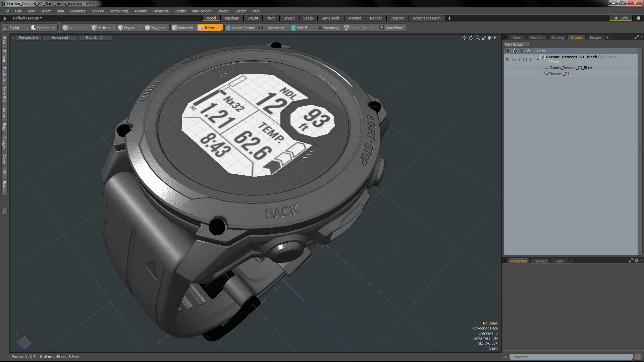644x362 pixels.
Task: Switch to the Channels tab
Action: (x=539, y=261)
